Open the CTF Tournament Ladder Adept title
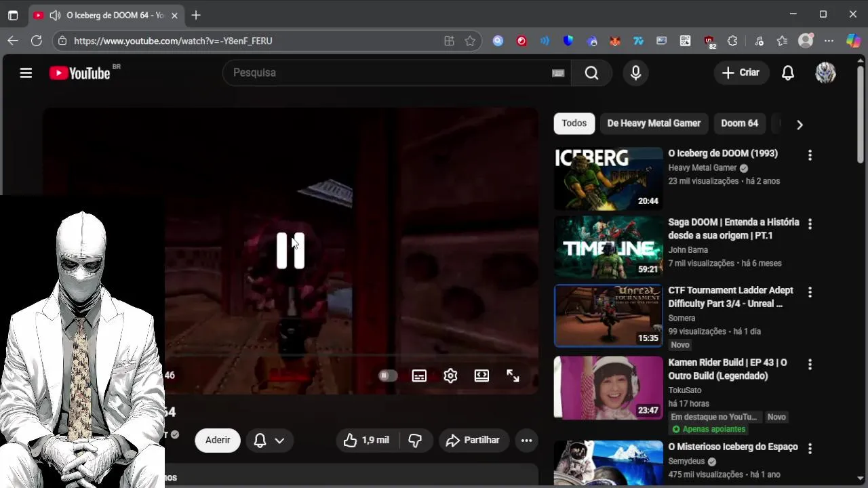This screenshot has height=488, width=868. [x=731, y=297]
